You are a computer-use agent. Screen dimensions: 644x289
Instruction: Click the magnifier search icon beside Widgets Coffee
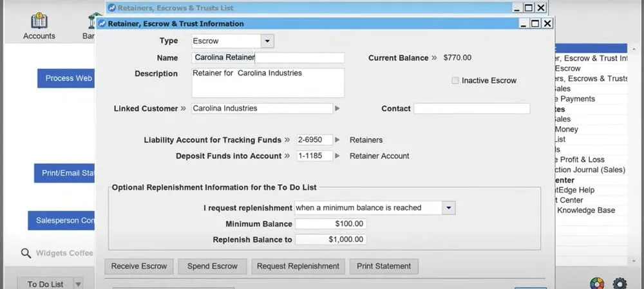[x=26, y=253]
